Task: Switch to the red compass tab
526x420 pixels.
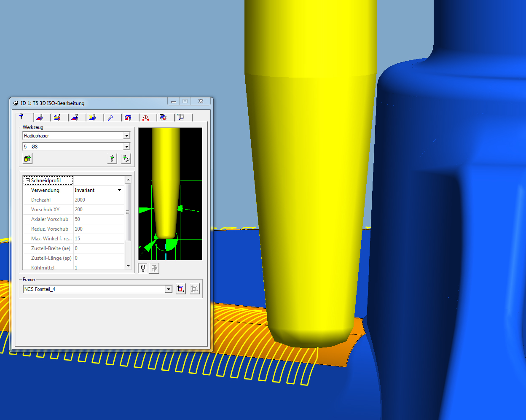Action: point(145,118)
